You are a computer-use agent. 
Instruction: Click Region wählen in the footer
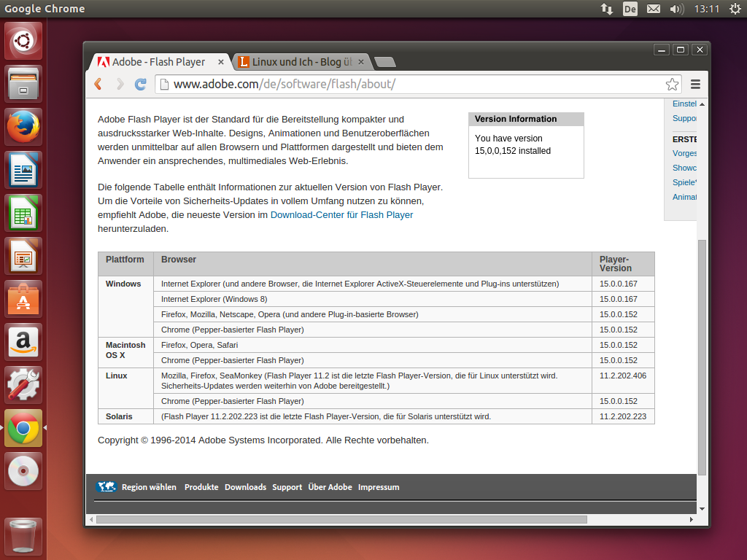click(x=149, y=487)
